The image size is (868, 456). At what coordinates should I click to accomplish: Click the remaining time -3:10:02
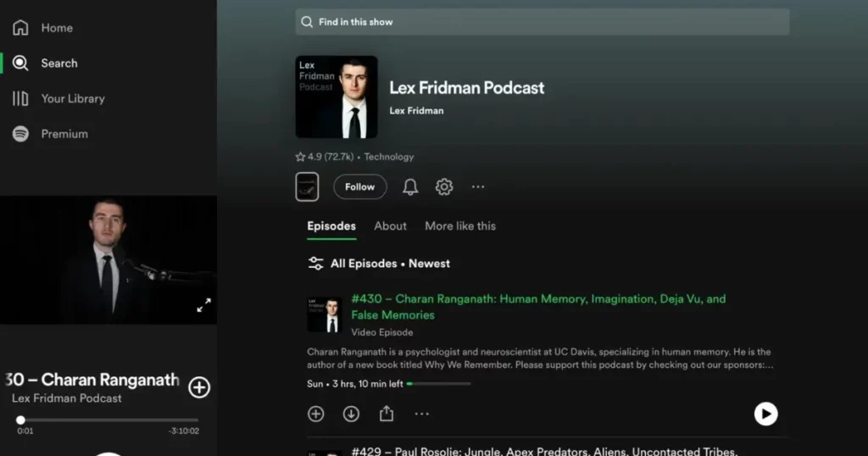tap(184, 431)
